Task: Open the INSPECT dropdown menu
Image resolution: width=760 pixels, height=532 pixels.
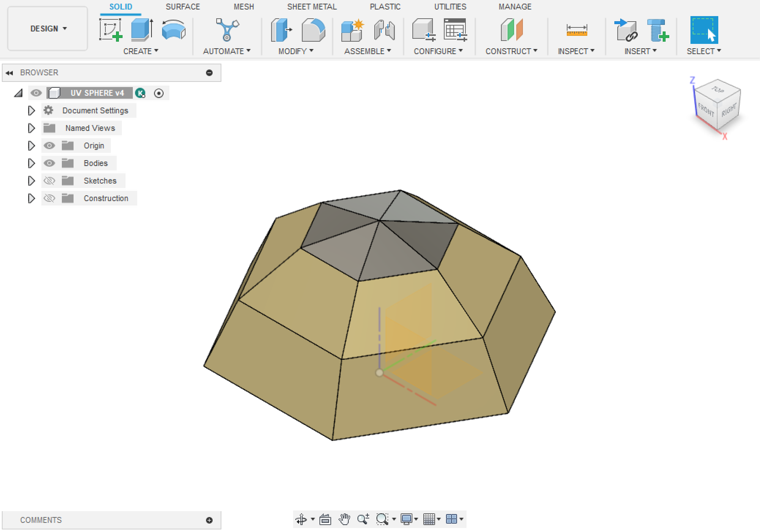Action: coord(576,51)
